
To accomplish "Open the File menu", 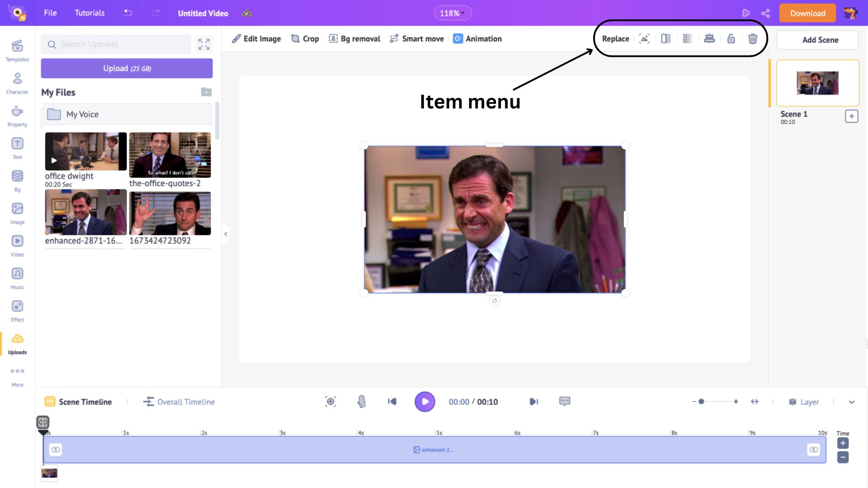I will [50, 13].
